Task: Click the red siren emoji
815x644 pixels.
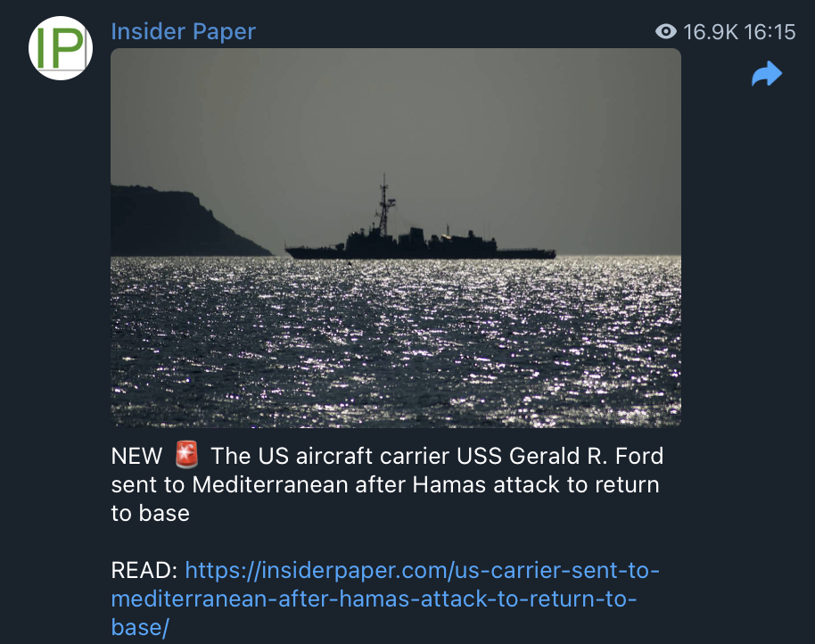Action: [x=186, y=454]
